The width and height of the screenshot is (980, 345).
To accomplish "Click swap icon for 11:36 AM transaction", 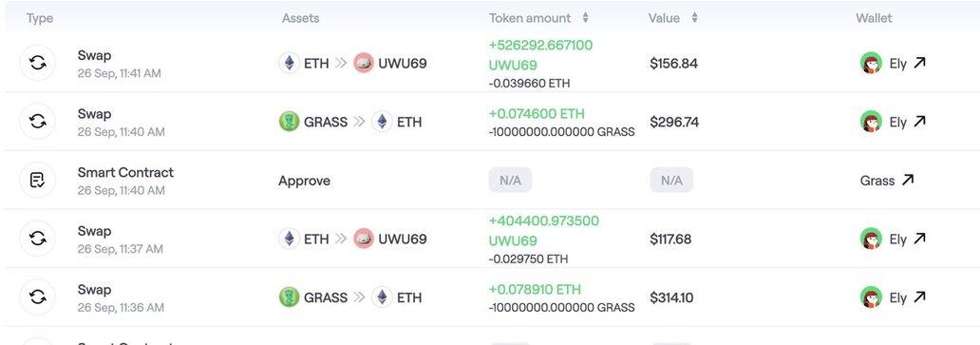I will [37, 297].
